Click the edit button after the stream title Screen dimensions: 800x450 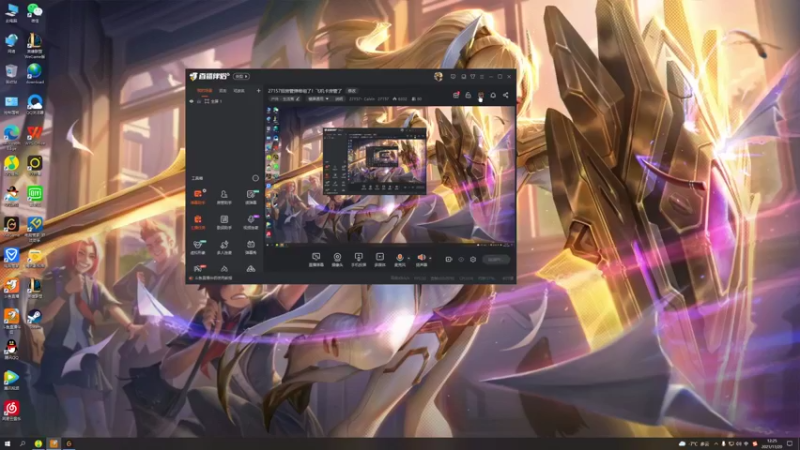click(352, 91)
